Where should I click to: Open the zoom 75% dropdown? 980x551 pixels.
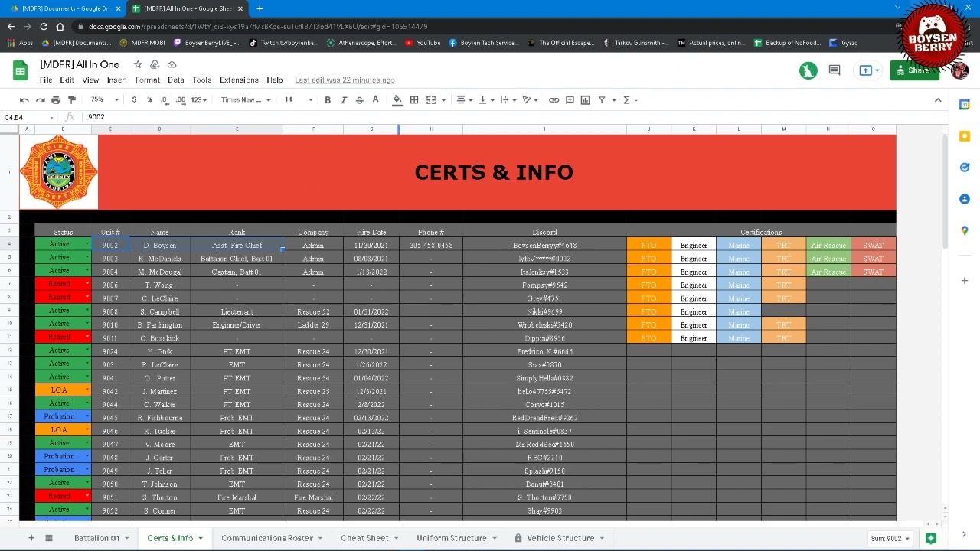tap(104, 100)
